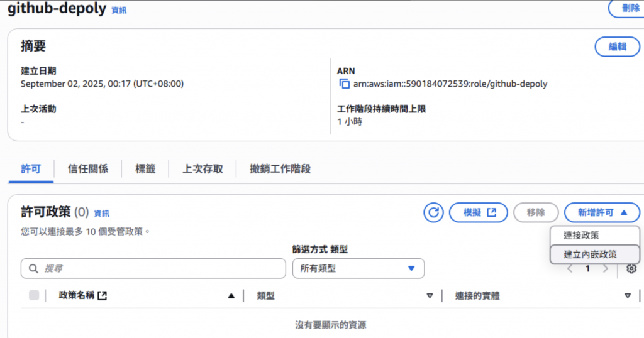Sort by 類型 column arrow

pyautogui.click(x=430, y=296)
